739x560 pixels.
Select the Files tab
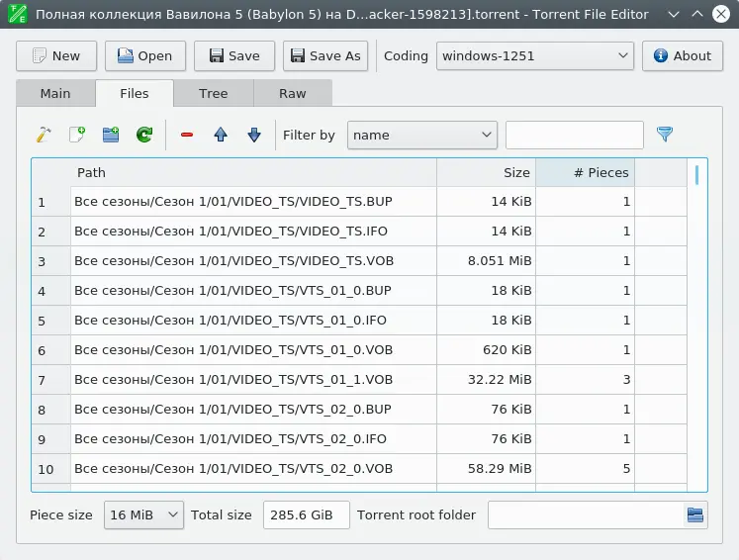(135, 93)
